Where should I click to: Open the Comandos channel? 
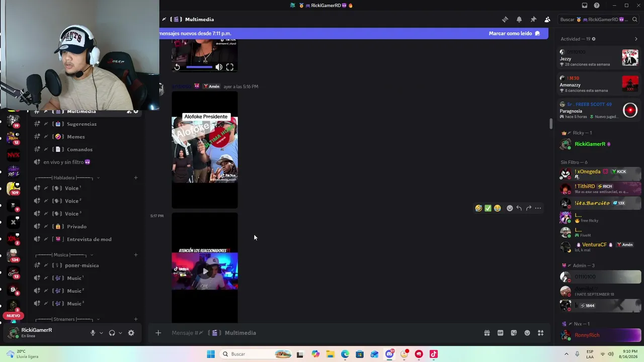(x=86, y=149)
